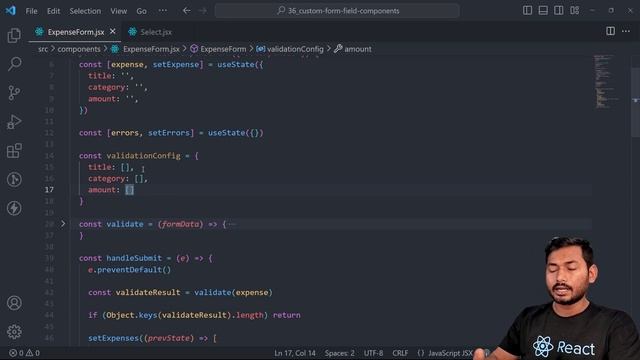This screenshot has height=360, width=640.
Task: Open the lightning bolt extension in activity bar
Action: point(14,208)
